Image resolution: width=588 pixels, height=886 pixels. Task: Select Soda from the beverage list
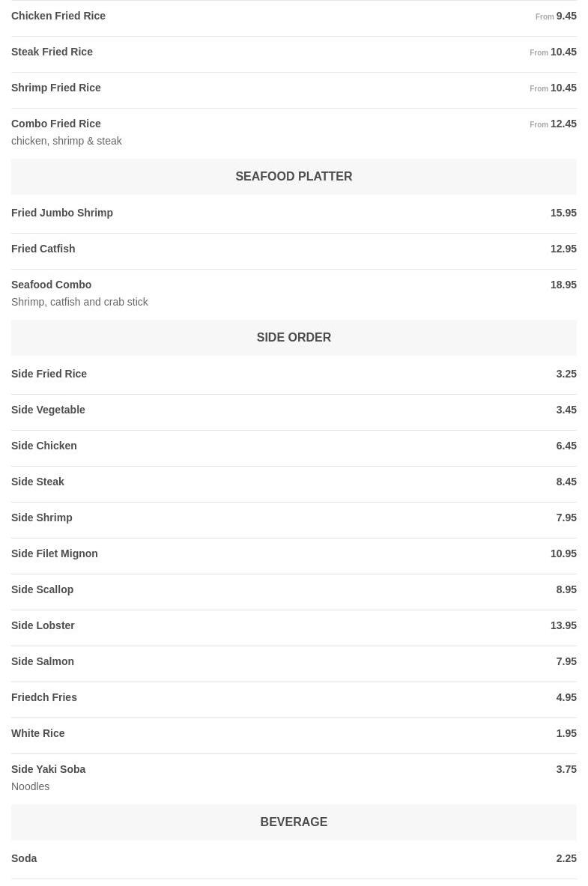(x=24, y=858)
